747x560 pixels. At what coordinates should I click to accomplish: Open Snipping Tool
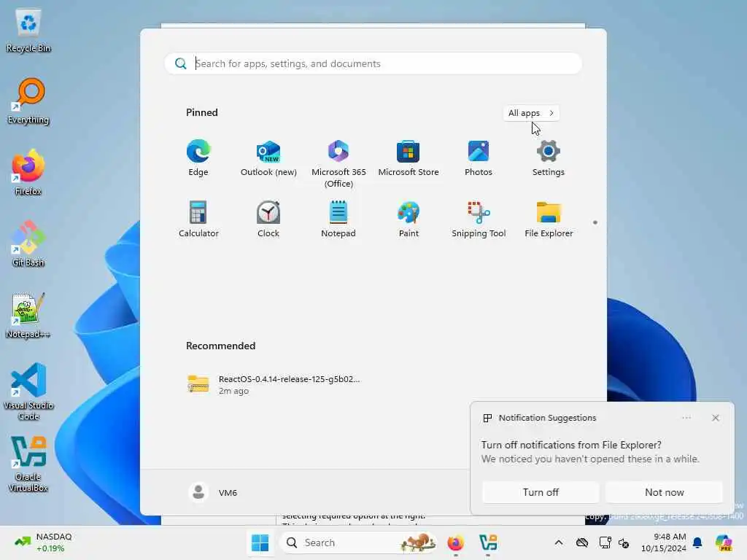(479, 219)
